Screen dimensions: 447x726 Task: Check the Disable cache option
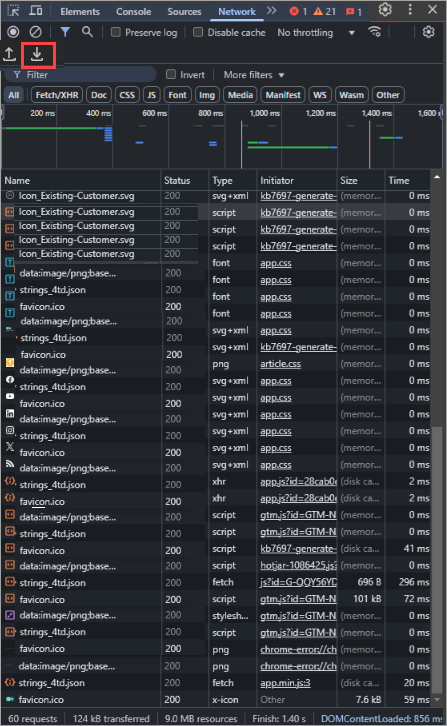point(198,32)
